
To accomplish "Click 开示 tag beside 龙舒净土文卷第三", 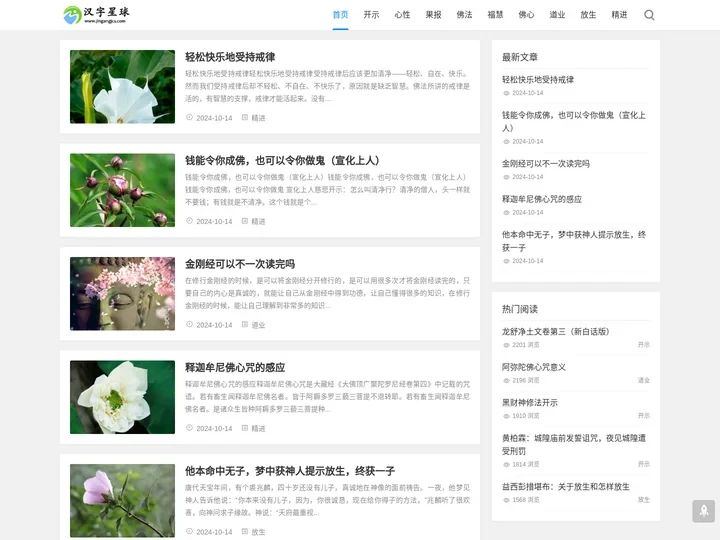I will coord(644,345).
